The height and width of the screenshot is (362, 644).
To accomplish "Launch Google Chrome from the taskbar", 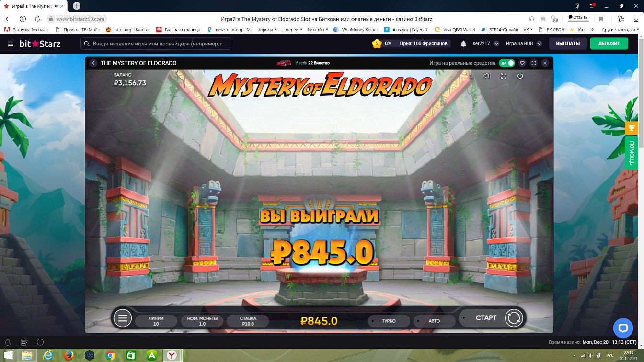I will pos(110,355).
